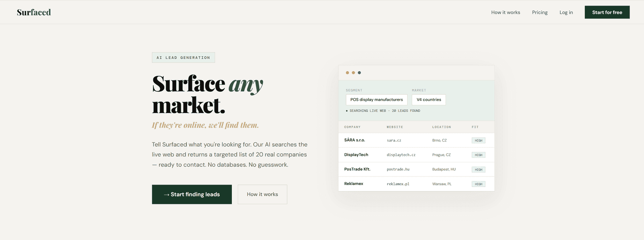Viewport: 644px width, 240px height.
Task: Select the WEBSITE column header
Action: tap(395, 127)
